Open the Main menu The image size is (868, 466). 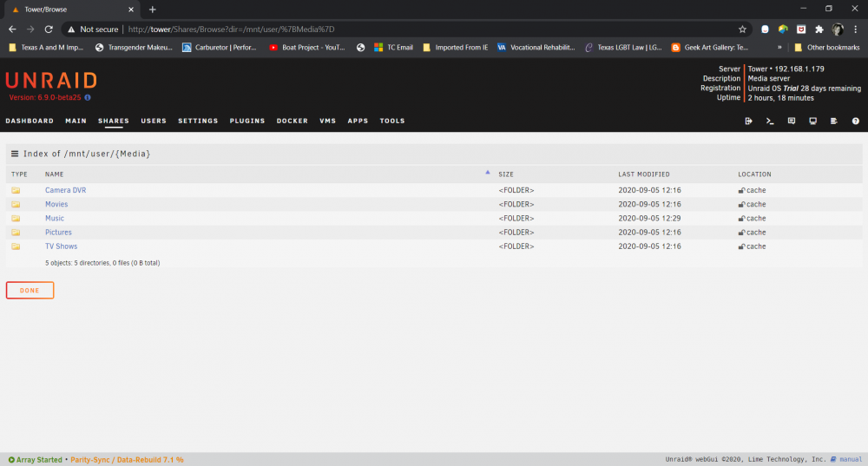pyautogui.click(x=76, y=121)
